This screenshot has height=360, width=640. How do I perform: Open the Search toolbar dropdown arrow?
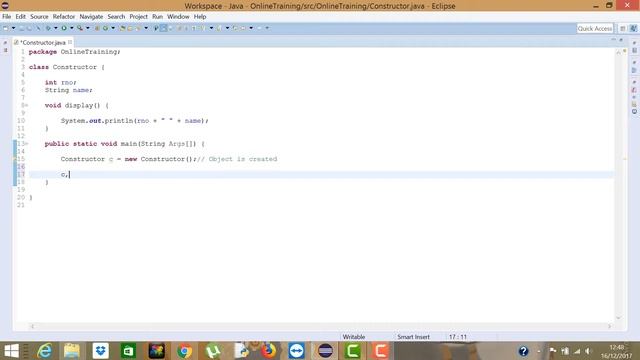coord(146,28)
